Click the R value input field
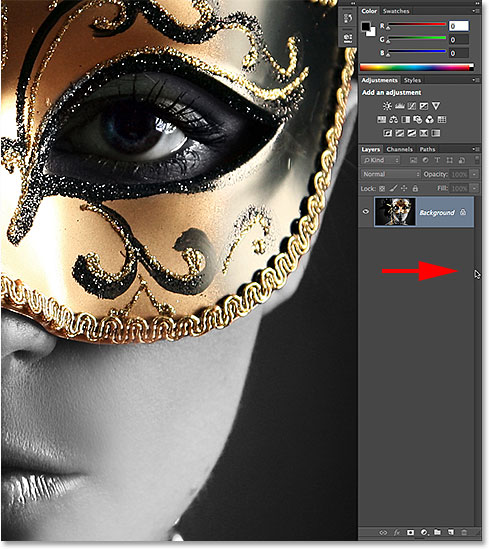 coord(459,26)
